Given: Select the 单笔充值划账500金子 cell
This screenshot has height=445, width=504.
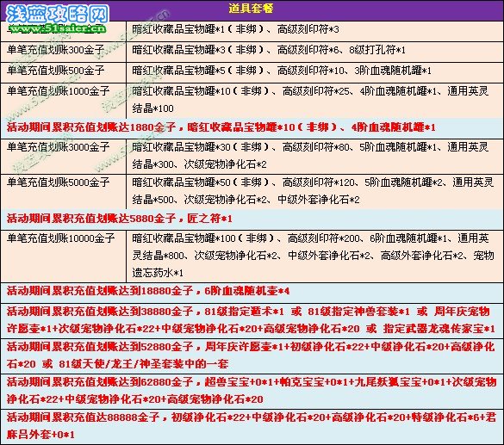Looking at the screenshot, I should pos(63,72).
